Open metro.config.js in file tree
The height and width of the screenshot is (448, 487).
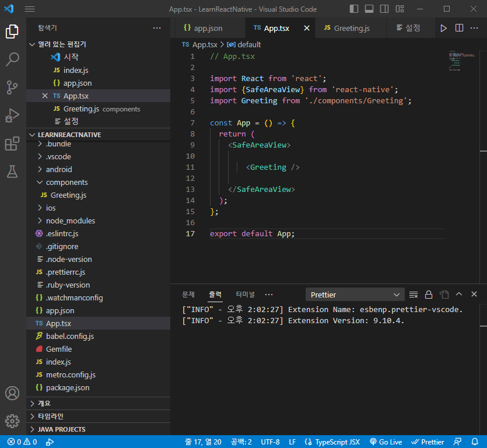98,375
